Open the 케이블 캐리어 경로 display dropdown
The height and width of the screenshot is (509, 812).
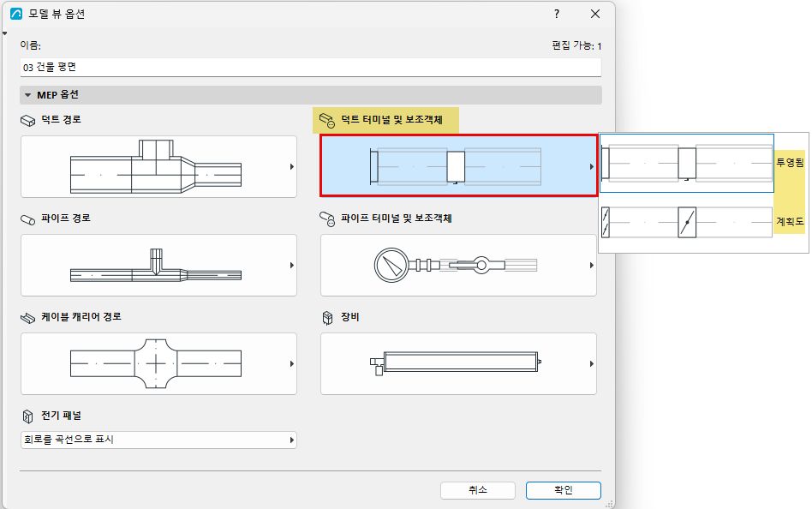tap(158, 364)
